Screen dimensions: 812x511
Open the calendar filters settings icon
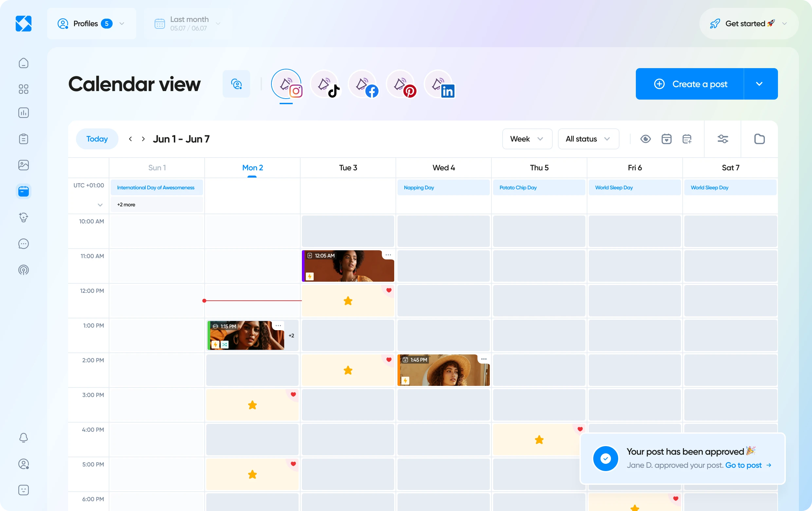click(x=723, y=139)
